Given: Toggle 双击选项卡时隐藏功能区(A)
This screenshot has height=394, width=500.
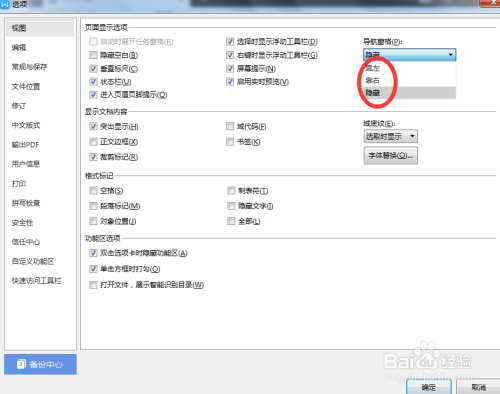Looking at the screenshot, I should [x=93, y=253].
